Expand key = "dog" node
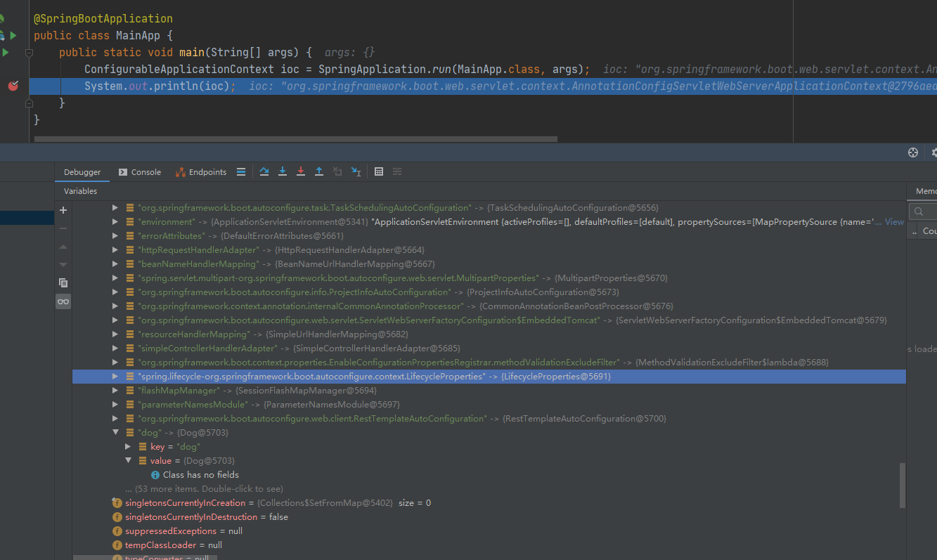Viewport: 937px width, 560px height. [128, 447]
